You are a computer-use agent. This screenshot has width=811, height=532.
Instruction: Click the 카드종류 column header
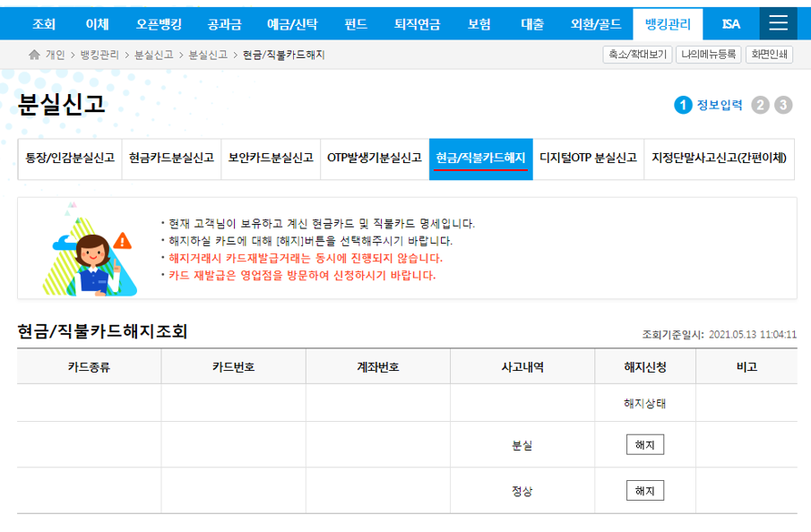[x=89, y=366]
